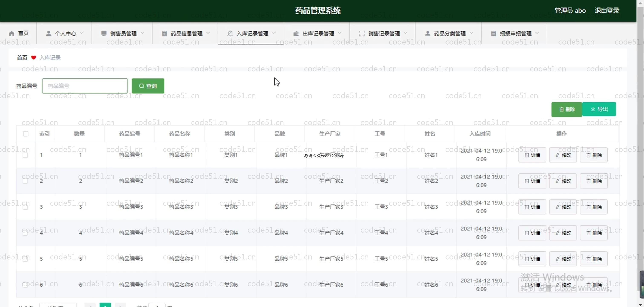644x307 pixels.
Task: Open the 报损申报管理 menu
Action: pos(514,33)
